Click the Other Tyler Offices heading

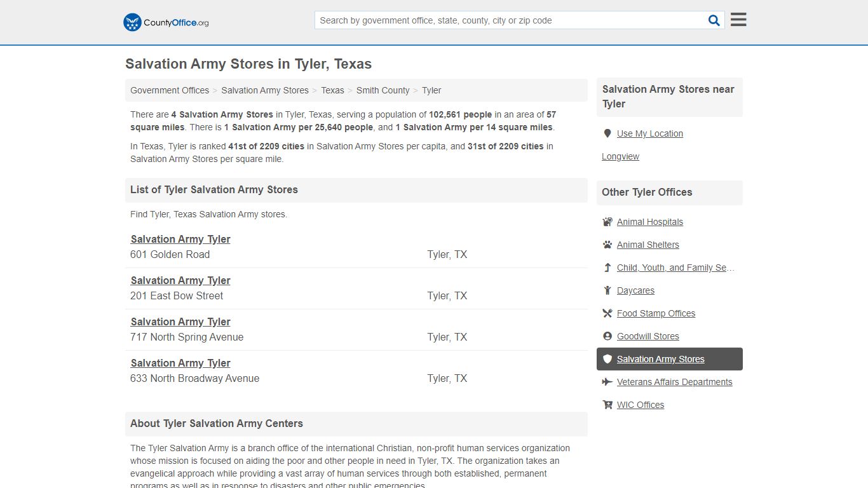(647, 192)
